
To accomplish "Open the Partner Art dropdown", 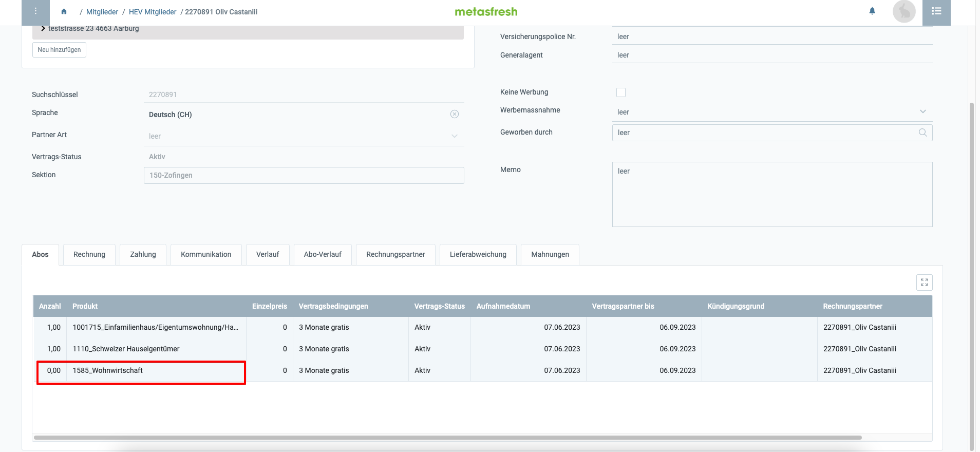I will coord(455,136).
